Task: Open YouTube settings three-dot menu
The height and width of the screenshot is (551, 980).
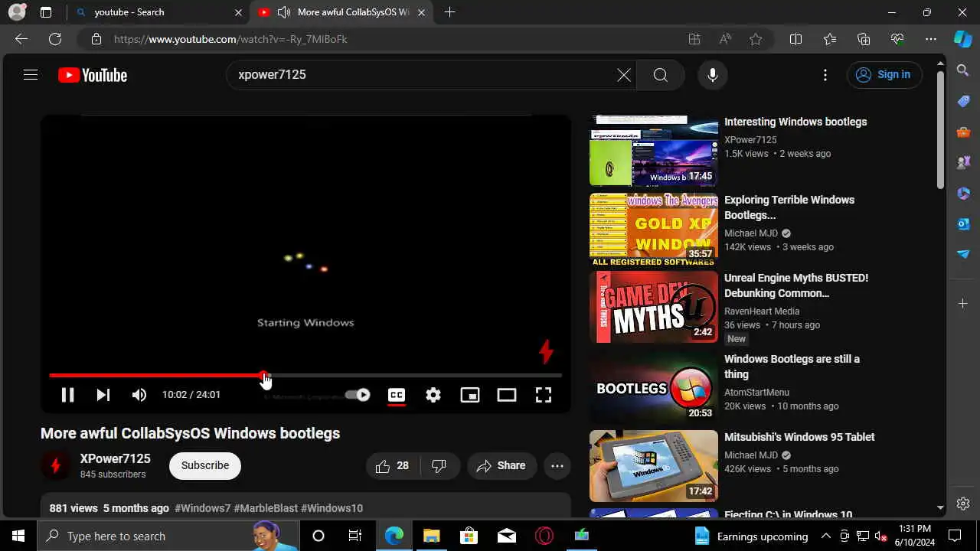Action: (x=825, y=75)
